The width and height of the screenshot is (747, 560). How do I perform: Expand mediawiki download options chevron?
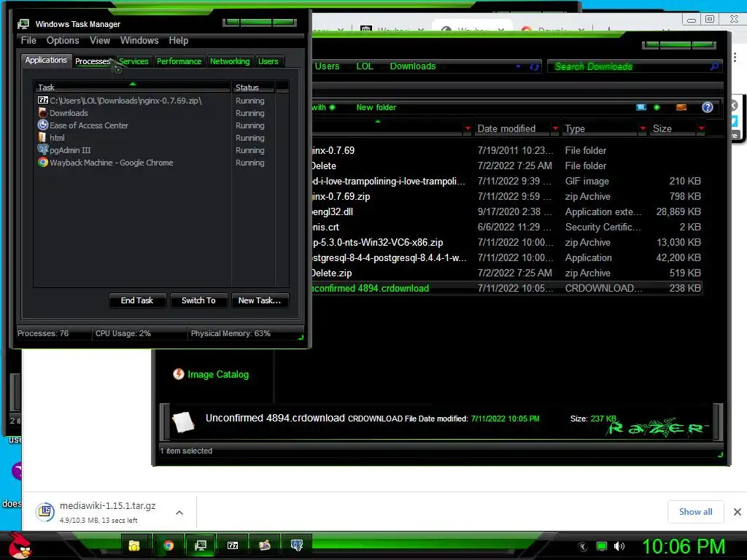(179, 513)
